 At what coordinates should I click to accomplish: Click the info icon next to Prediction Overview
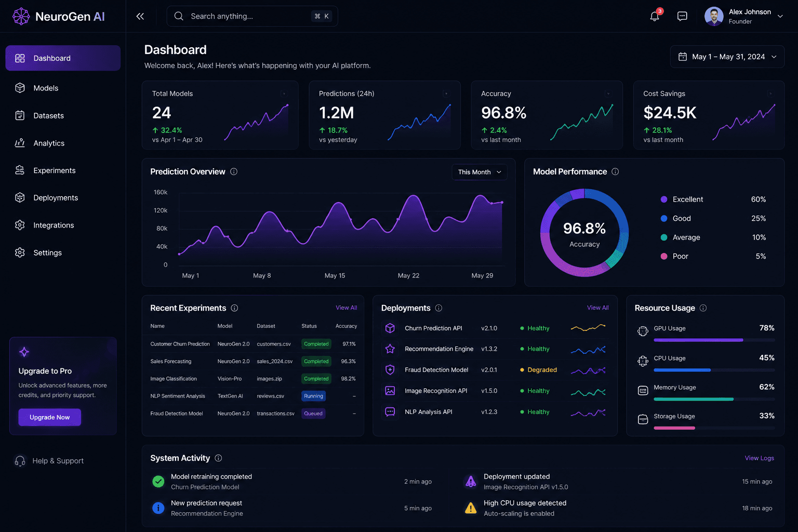pyautogui.click(x=234, y=171)
